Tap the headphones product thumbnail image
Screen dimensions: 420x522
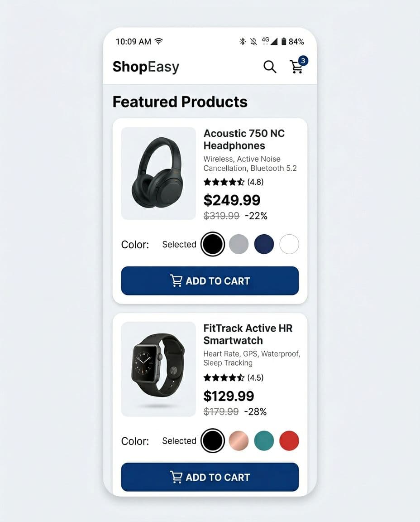[x=158, y=174]
